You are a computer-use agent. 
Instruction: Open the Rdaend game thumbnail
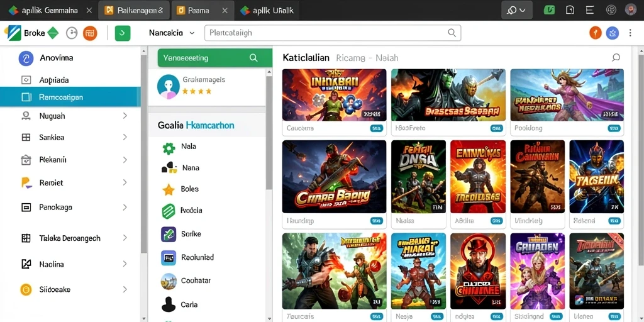pos(597,177)
